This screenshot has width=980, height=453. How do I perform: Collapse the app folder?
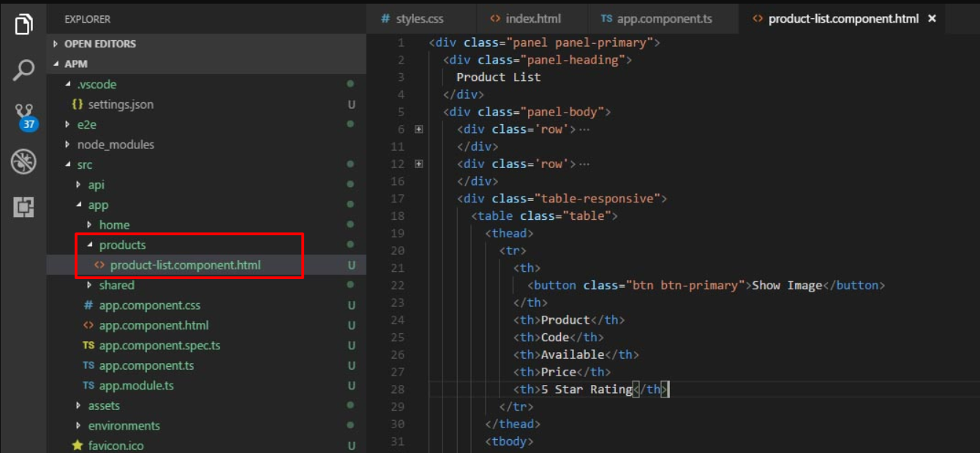point(79,205)
